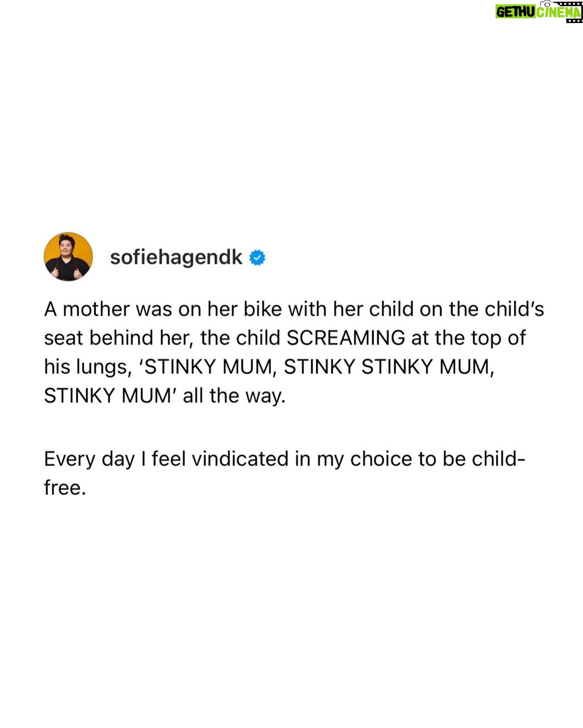Click the word SCREAMING in the post

click(346, 338)
